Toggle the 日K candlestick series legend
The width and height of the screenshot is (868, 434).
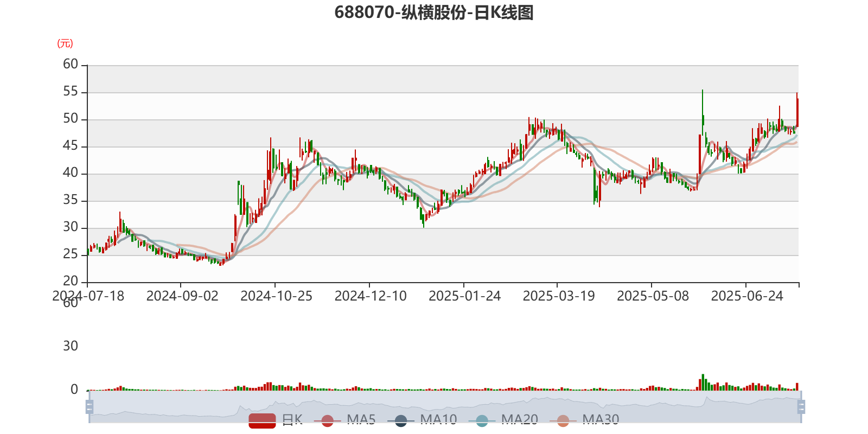coord(276,420)
